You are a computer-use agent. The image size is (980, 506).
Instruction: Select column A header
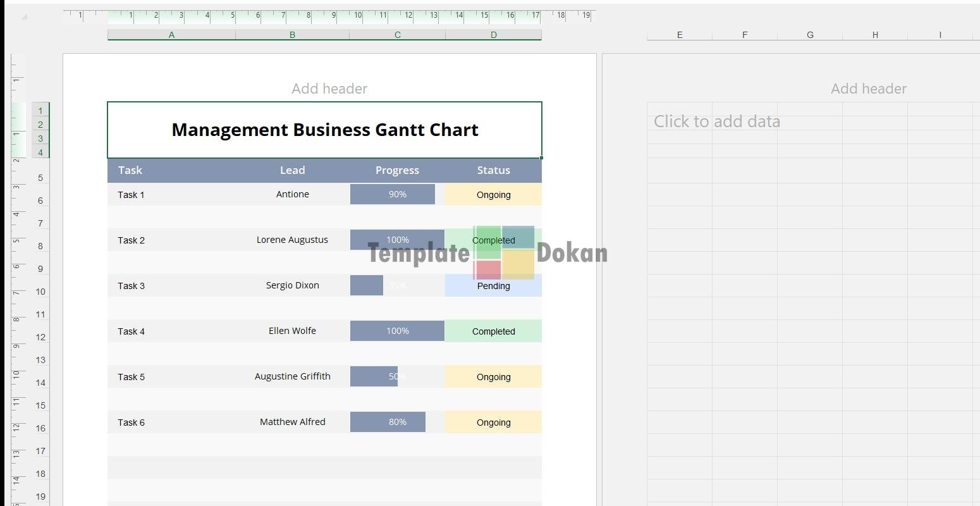coord(171,35)
